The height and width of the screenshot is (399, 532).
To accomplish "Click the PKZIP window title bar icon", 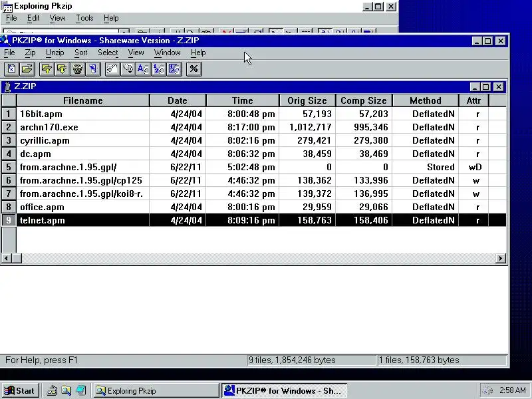I will pyautogui.click(x=5, y=41).
